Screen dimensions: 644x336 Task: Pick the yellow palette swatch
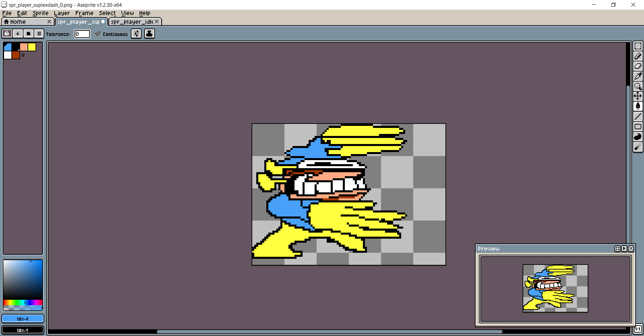pyautogui.click(x=32, y=47)
